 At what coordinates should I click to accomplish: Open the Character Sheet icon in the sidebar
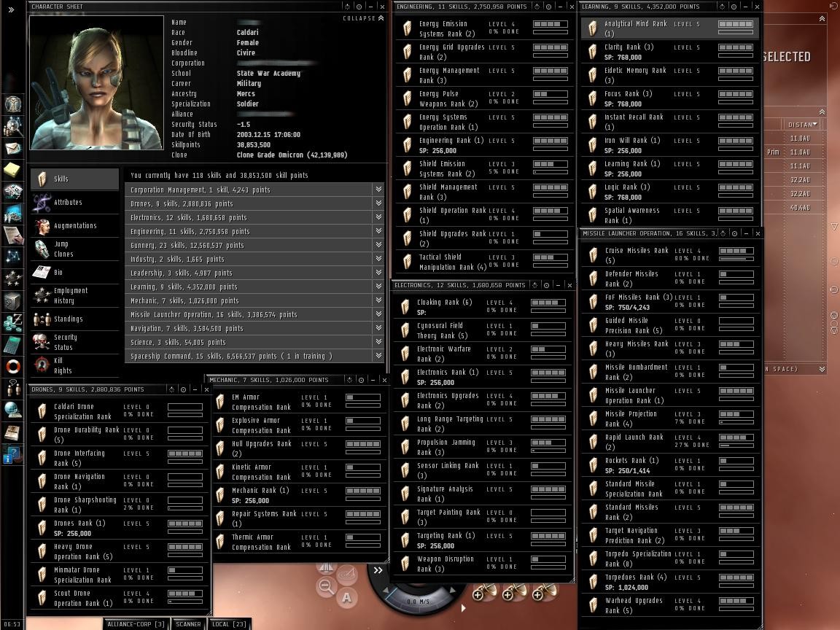click(12, 104)
